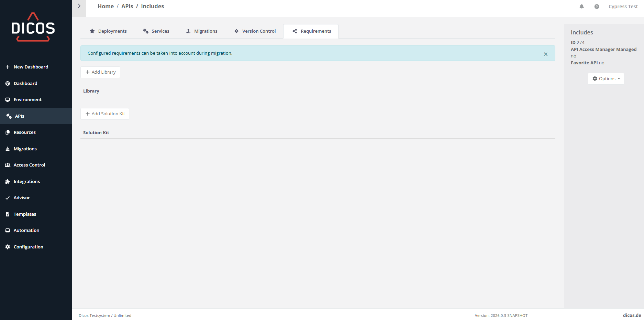Click the Configuration gear icon
The height and width of the screenshot is (320, 644).
(x=8, y=247)
